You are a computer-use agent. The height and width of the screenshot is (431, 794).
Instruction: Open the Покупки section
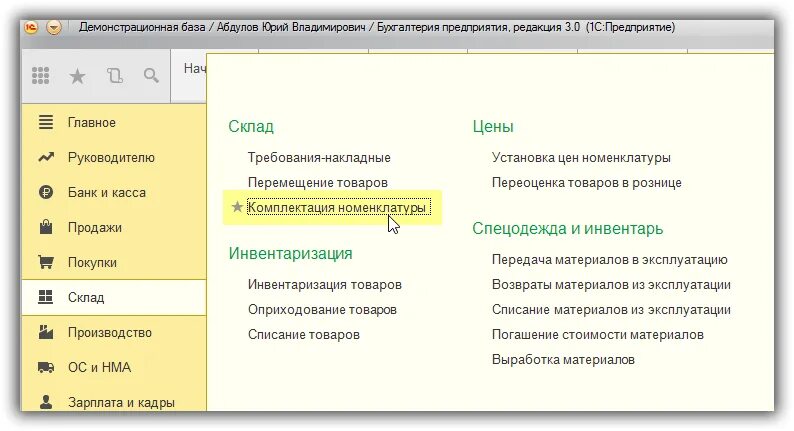(114, 262)
